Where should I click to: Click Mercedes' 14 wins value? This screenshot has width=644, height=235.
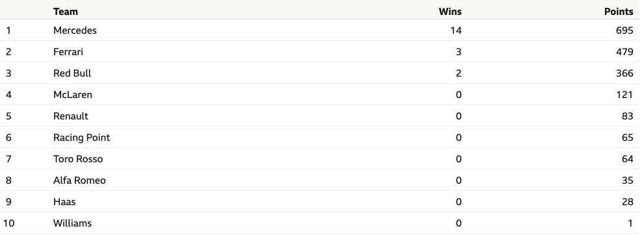[456, 31]
